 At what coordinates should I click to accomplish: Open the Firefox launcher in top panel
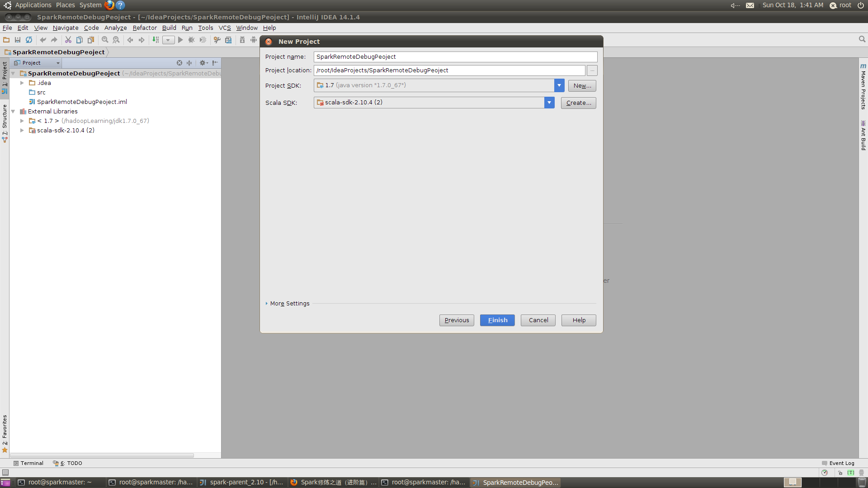pyautogui.click(x=109, y=5)
